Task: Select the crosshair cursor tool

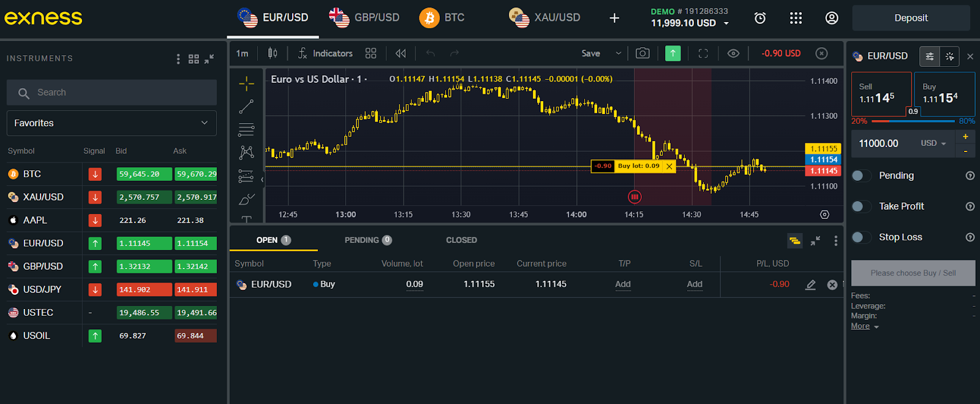Action: tap(246, 83)
